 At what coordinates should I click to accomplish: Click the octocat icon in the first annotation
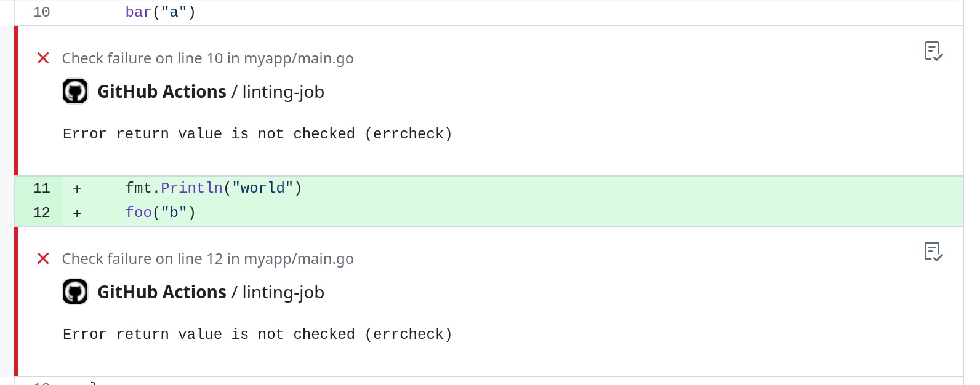coord(75,91)
